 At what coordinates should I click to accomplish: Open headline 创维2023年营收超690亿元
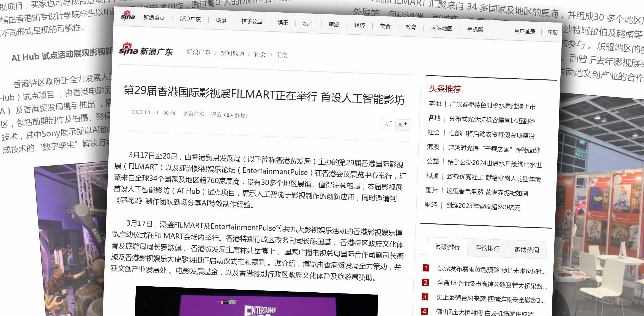483,206
